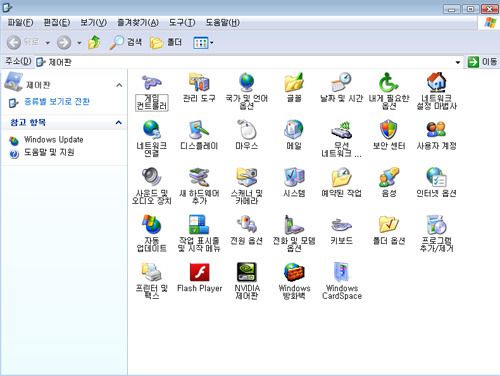Image resolution: width=500 pixels, height=376 pixels.
Task: Open 도움말 및 지원 link
Action: (x=49, y=153)
